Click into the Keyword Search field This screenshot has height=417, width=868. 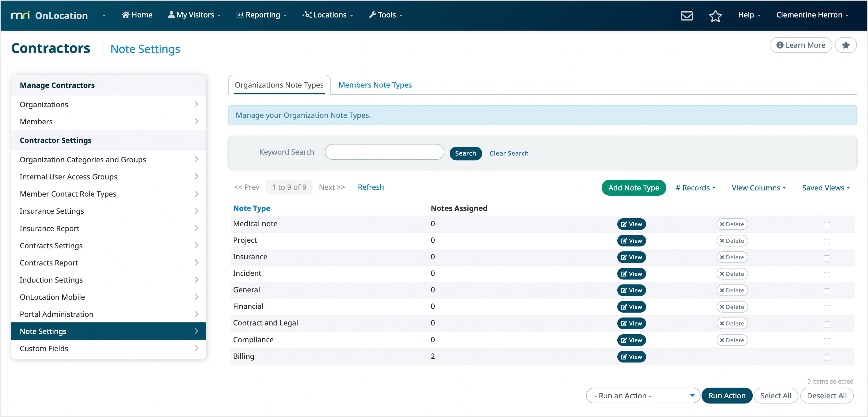click(x=384, y=152)
